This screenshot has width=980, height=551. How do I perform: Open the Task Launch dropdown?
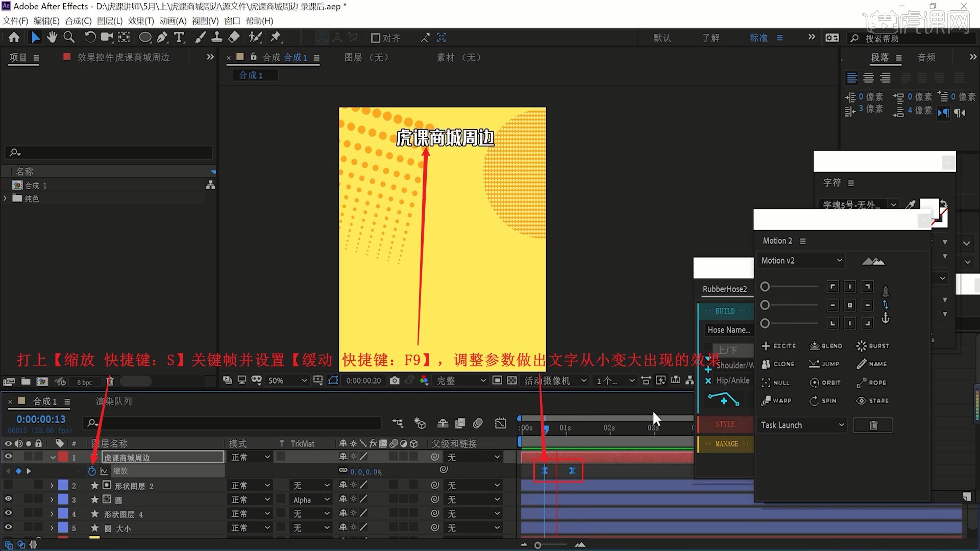[x=802, y=425]
